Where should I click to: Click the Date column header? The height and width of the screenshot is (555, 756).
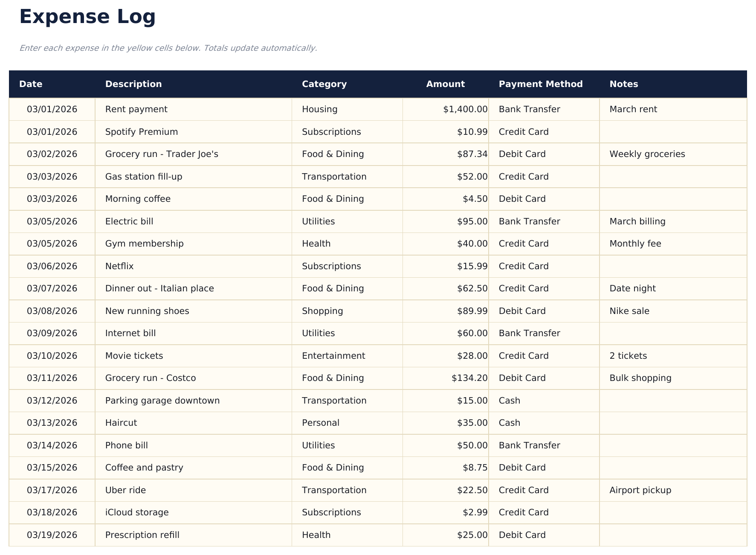pos(30,84)
